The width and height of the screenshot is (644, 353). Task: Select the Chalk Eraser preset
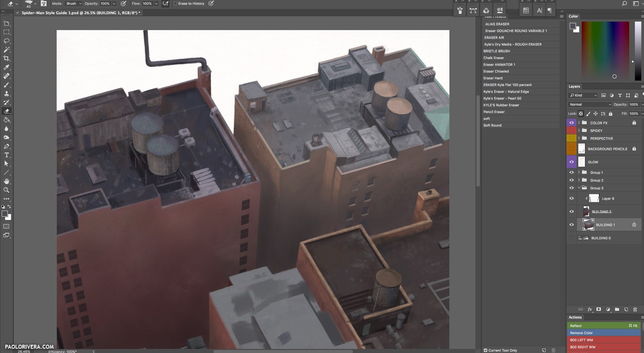[x=521, y=58]
